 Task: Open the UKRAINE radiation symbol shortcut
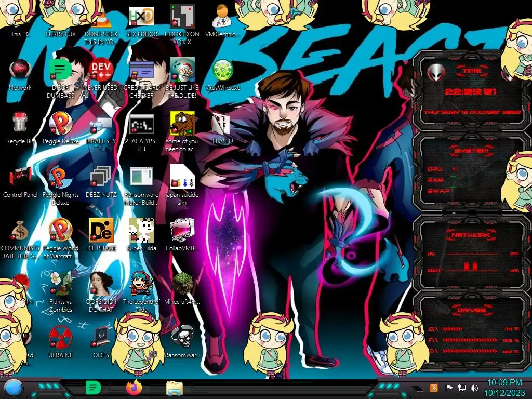tap(61, 342)
